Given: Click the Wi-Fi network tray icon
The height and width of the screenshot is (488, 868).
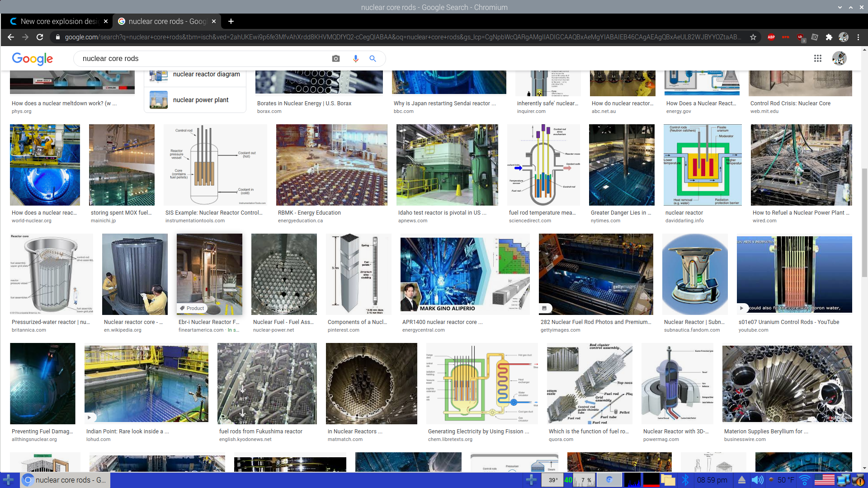Looking at the screenshot, I should 805,480.
